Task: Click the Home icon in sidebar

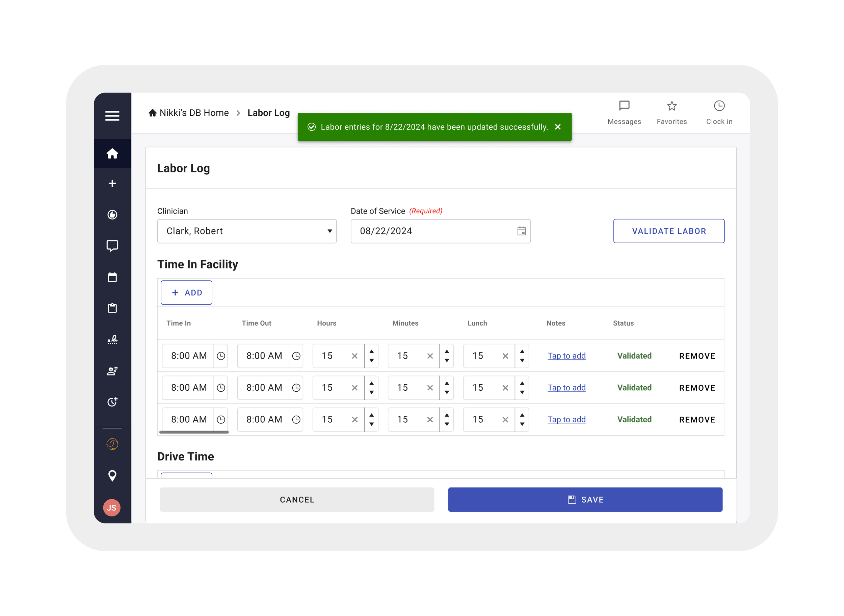Action: (112, 153)
